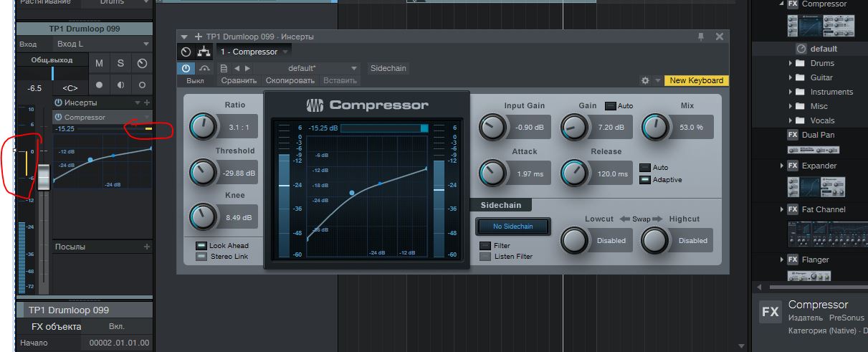Screen dimensions: 868x352
Task: Open the Инсерты dropdown arrow
Action: click(138, 103)
